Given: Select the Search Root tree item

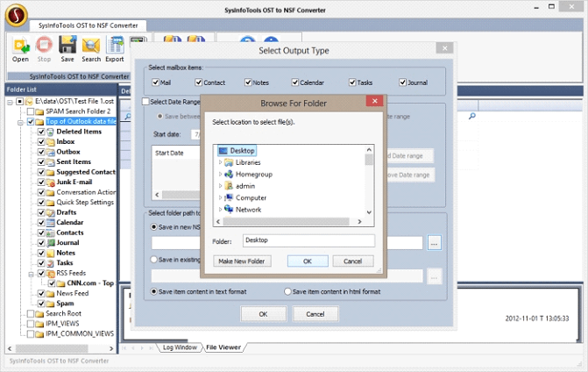Looking at the screenshot, I should 63,313.
